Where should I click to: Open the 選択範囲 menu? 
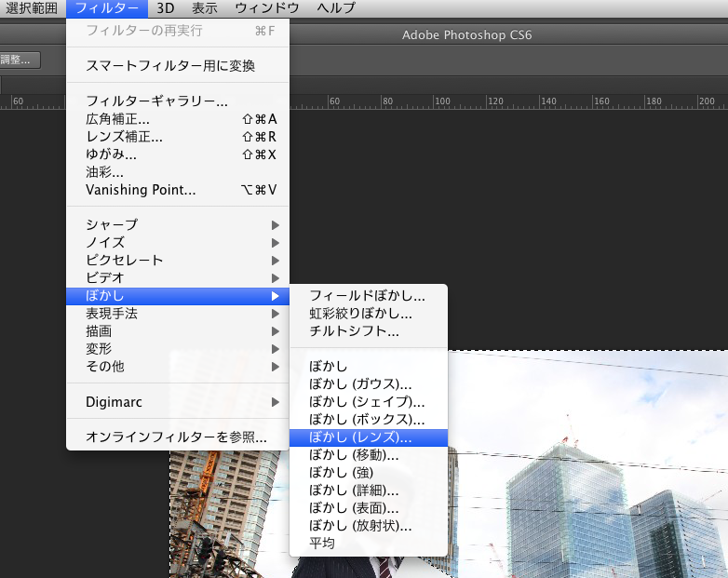pyautogui.click(x=31, y=8)
